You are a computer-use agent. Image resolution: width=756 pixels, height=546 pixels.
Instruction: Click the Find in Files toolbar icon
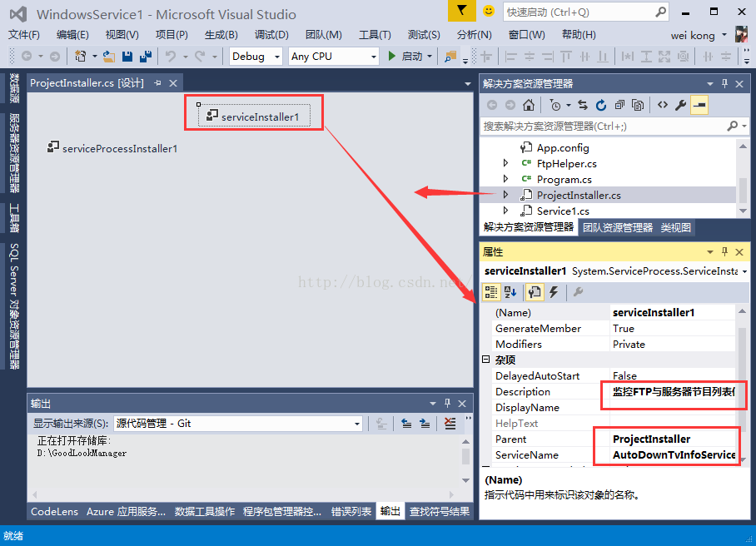[450, 57]
